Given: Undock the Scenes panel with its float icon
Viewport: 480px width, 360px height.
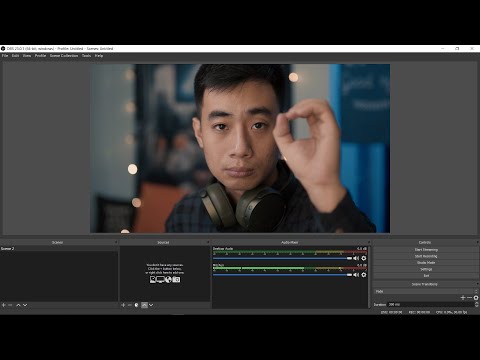Looking at the screenshot, I should pyautogui.click(x=116, y=242).
